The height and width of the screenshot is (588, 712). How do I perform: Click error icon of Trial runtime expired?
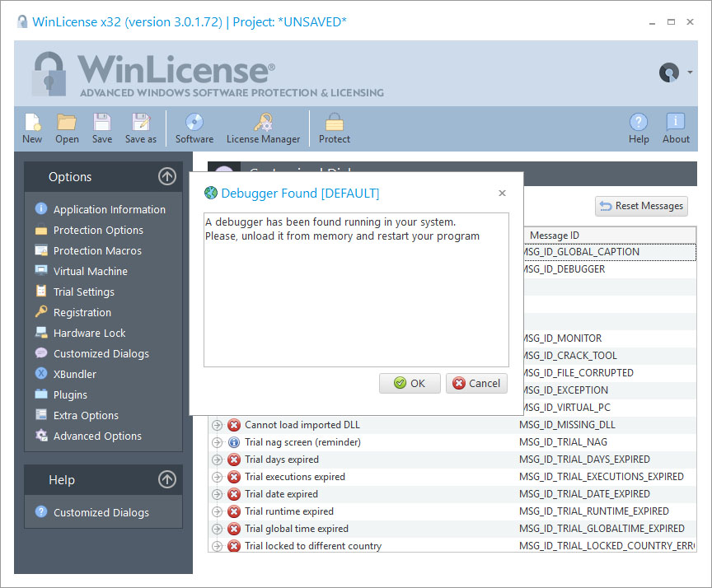coord(234,511)
